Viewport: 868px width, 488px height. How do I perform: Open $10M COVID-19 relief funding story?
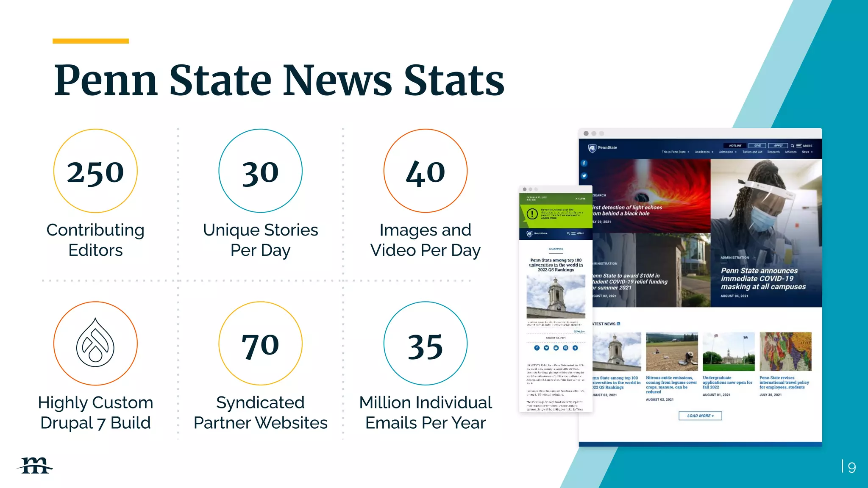point(630,282)
